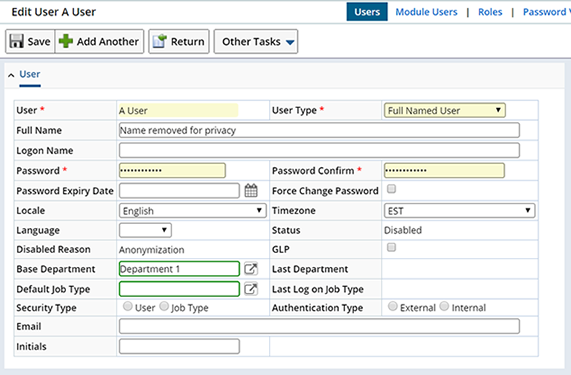This screenshot has width=571, height=375.
Task: Click the Save floppy disk icon
Action: click(x=16, y=41)
